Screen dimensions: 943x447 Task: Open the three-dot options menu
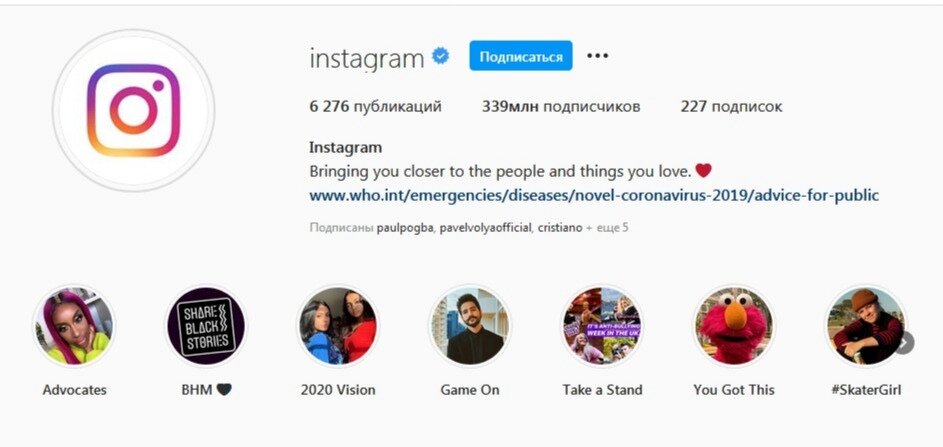(x=597, y=56)
